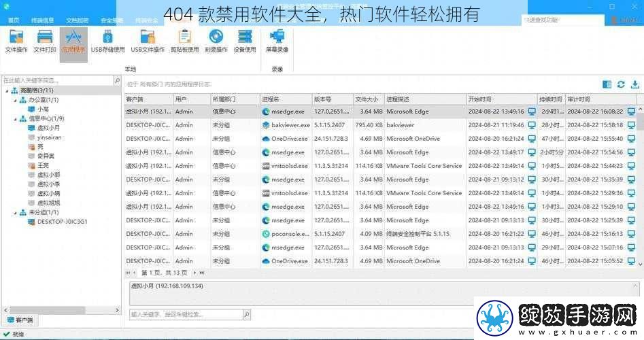Click the poconsole process icon

pos(266,234)
